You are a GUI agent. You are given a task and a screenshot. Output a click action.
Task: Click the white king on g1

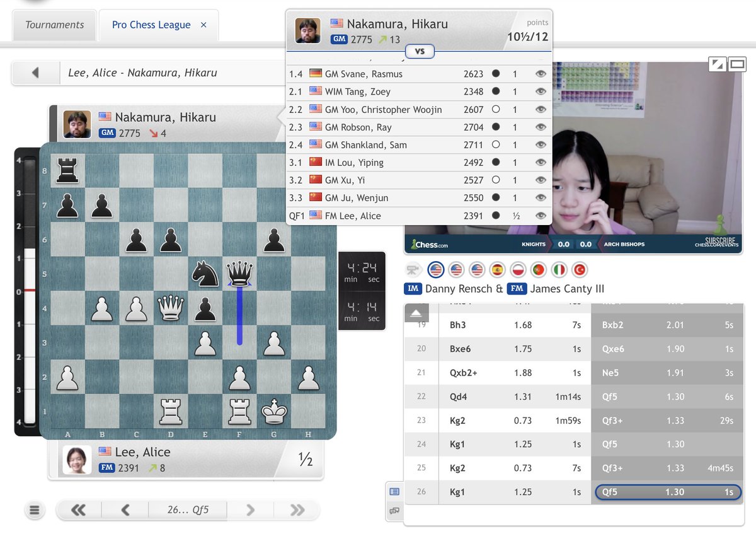point(273,411)
